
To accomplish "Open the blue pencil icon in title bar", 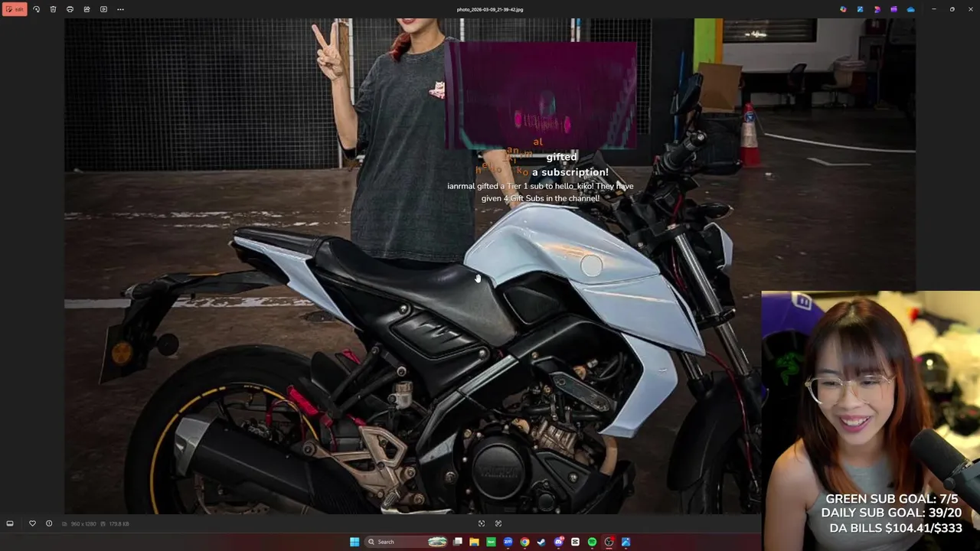I will 860,9.
